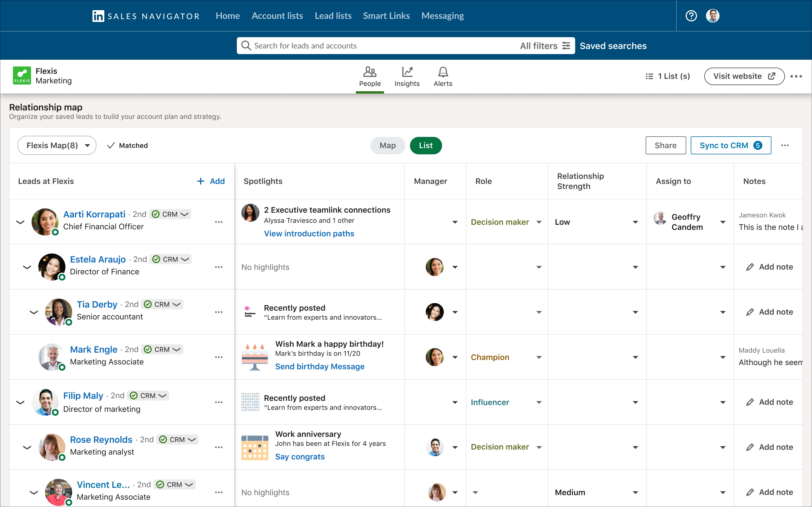
Task: Open the Alerts bell icon tab
Action: [x=443, y=76]
